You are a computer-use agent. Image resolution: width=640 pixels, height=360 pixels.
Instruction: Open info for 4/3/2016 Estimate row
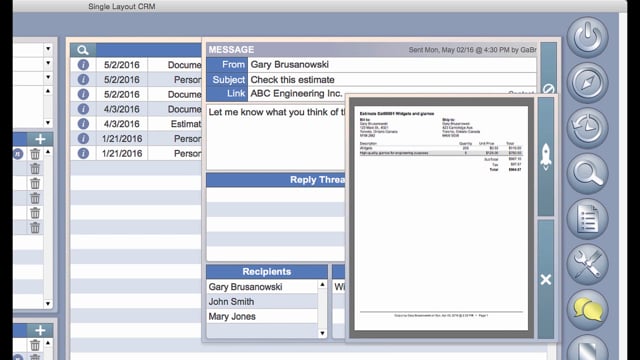pos(83,124)
